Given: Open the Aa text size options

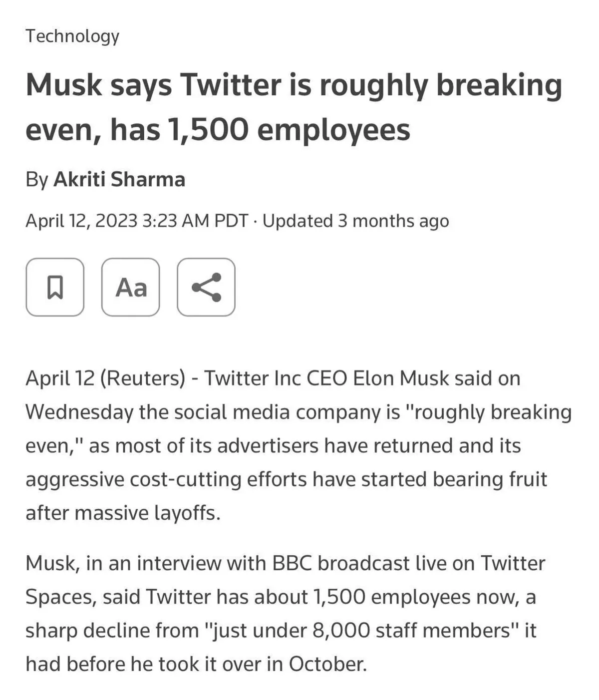Looking at the screenshot, I should pyautogui.click(x=131, y=287).
